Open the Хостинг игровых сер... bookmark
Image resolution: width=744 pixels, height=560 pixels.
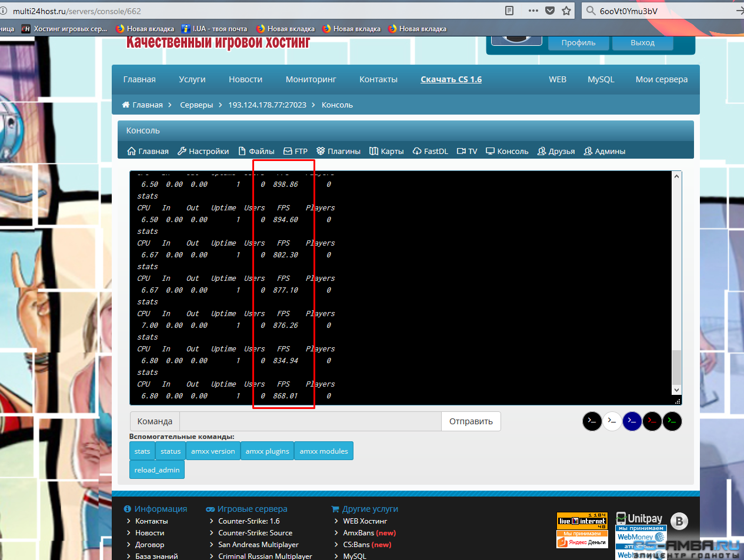(x=64, y=28)
